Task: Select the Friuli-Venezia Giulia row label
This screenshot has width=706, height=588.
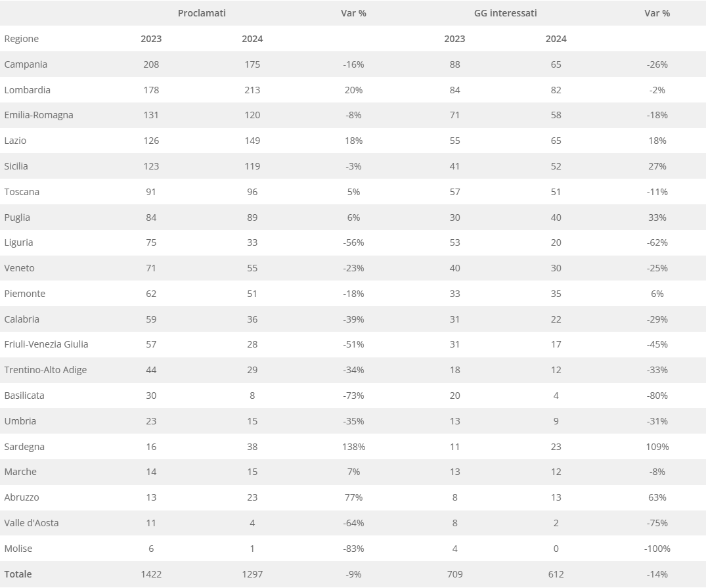Action: coord(46,344)
